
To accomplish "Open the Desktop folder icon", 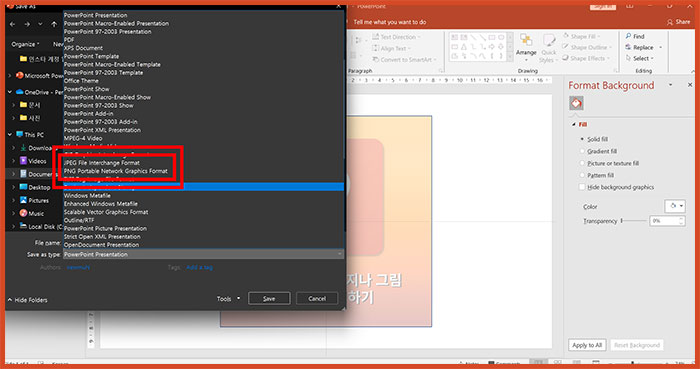I will tap(23, 187).
